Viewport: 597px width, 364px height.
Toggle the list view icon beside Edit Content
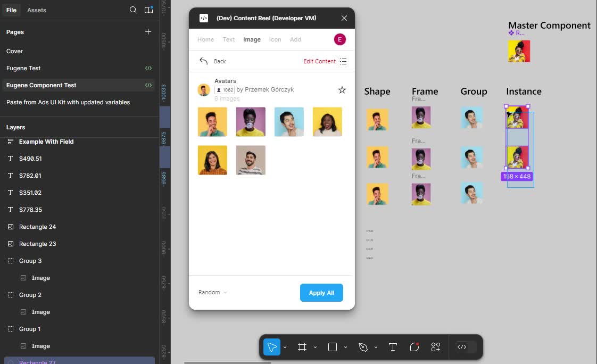343,61
